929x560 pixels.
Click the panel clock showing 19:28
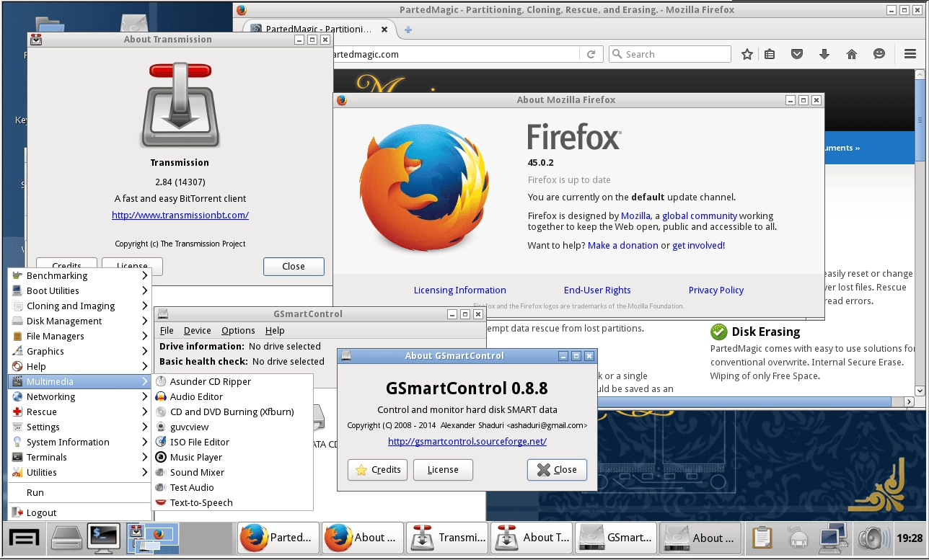[x=910, y=538]
